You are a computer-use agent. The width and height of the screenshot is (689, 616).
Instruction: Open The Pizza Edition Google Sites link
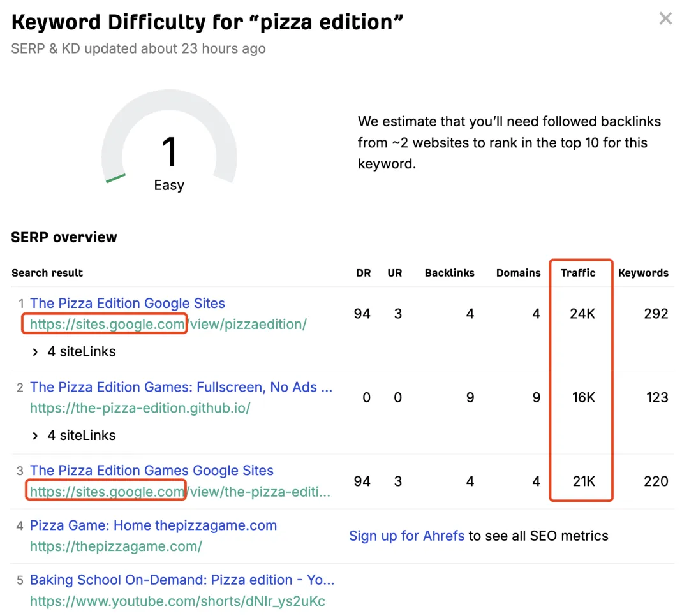[x=128, y=304]
